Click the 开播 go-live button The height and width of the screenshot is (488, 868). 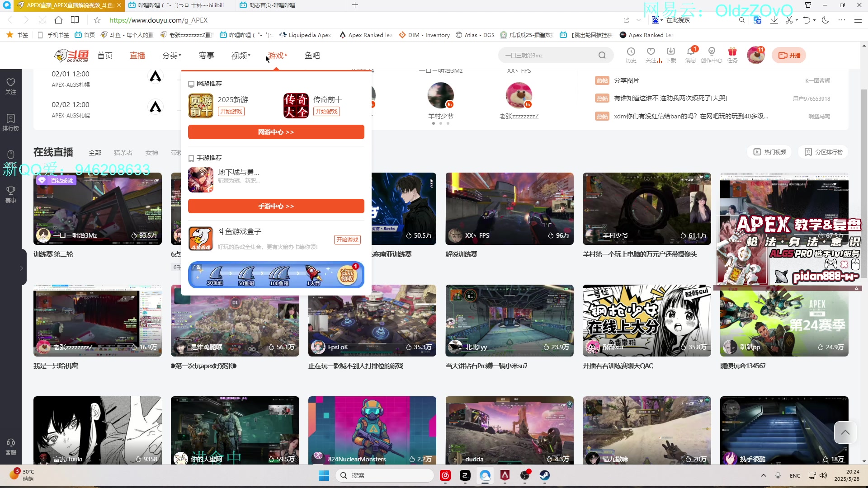point(789,55)
